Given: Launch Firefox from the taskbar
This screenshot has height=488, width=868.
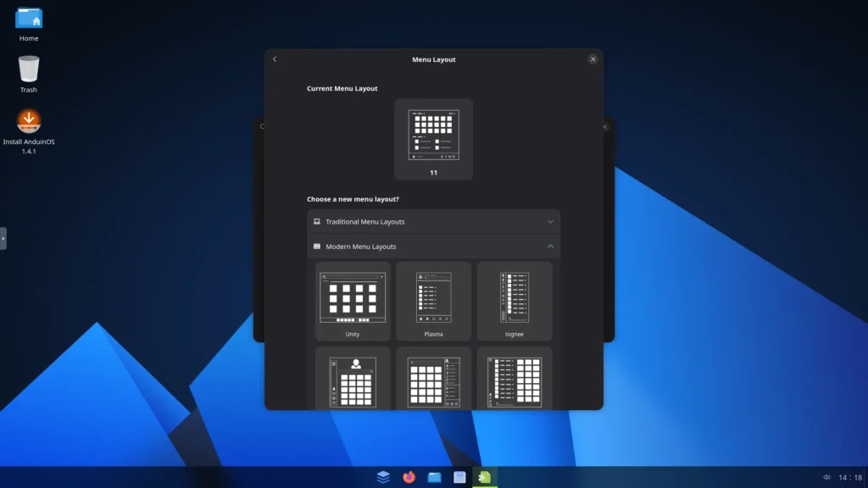Looking at the screenshot, I should 409,477.
